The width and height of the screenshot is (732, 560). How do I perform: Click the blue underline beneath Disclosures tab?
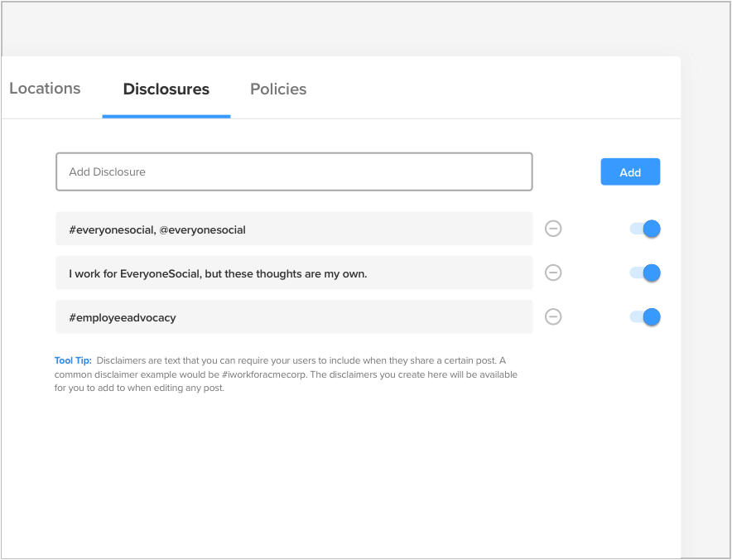166,116
